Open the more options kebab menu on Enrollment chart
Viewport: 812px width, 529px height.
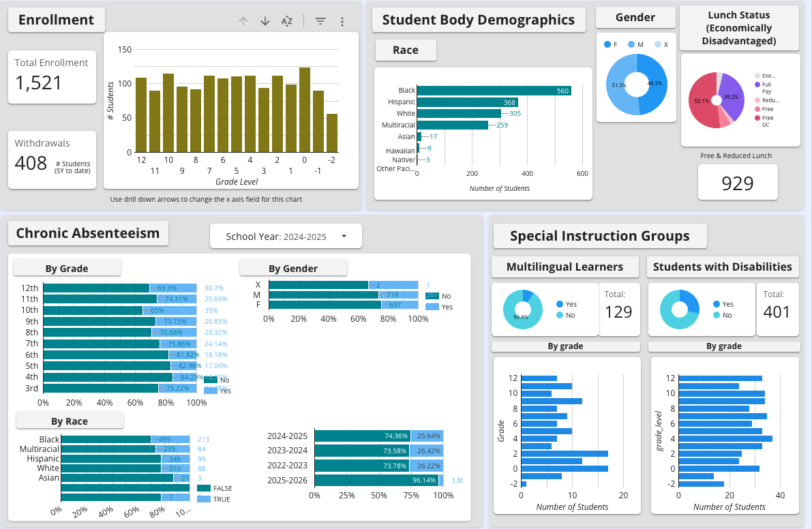342,21
